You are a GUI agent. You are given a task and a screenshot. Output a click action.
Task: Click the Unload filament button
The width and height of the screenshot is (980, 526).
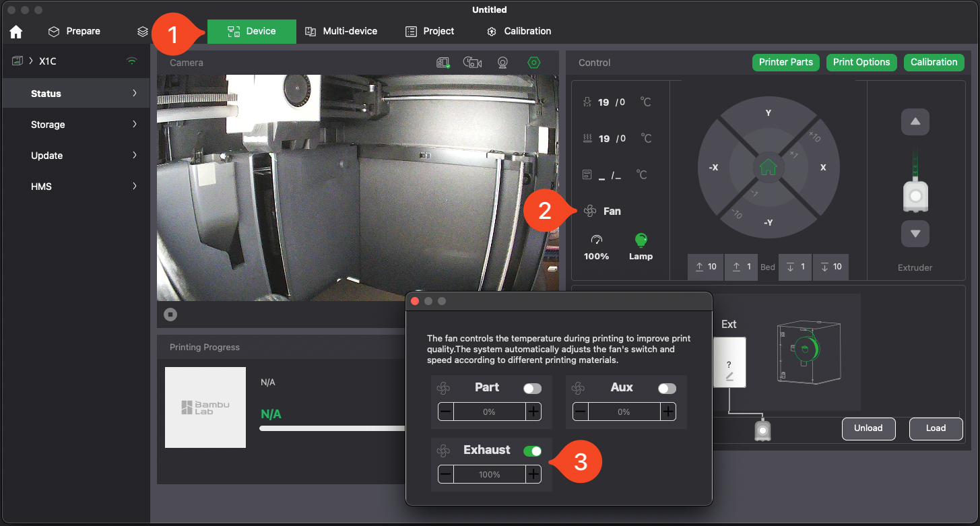click(868, 428)
